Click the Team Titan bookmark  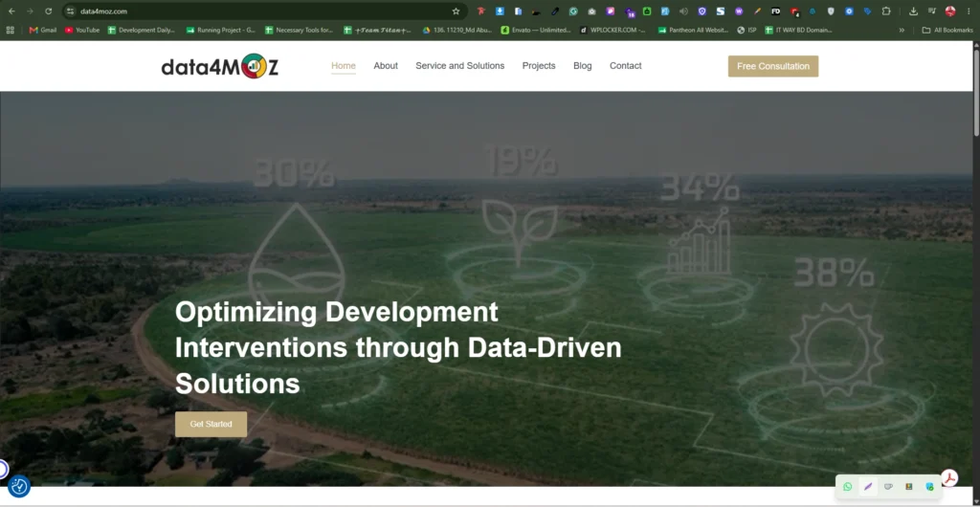click(x=377, y=30)
